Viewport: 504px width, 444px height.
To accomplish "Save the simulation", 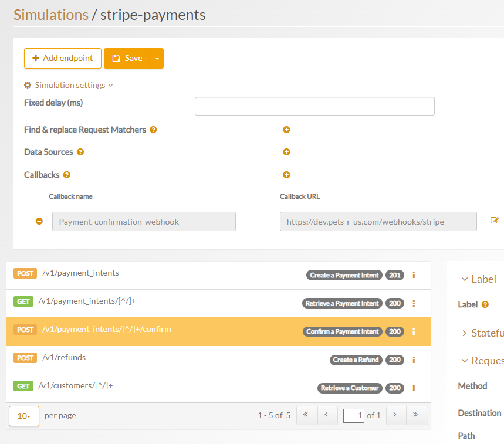I will click(x=127, y=59).
